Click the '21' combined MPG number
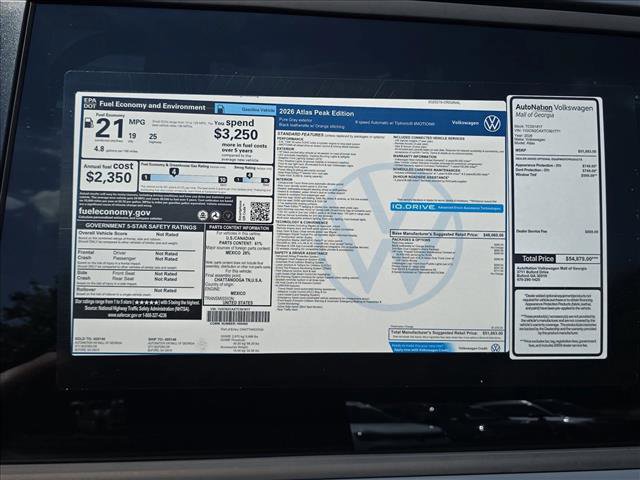 [x=109, y=129]
